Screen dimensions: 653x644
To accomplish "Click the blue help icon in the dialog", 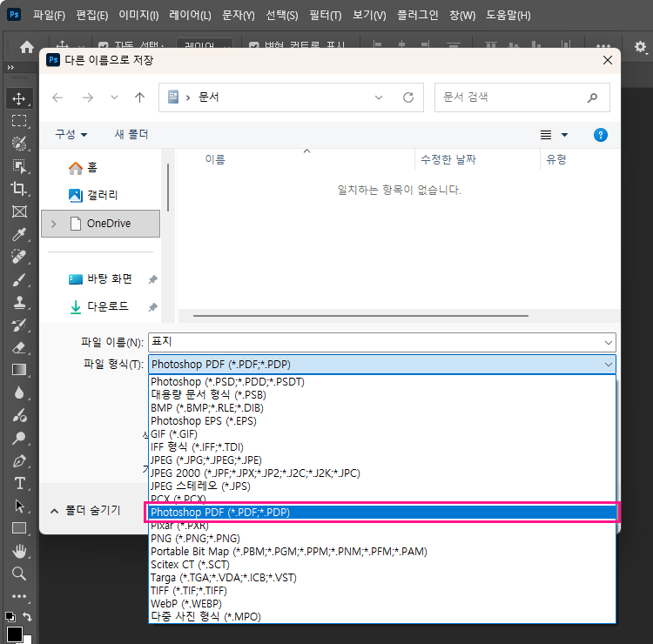I will (600, 135).
